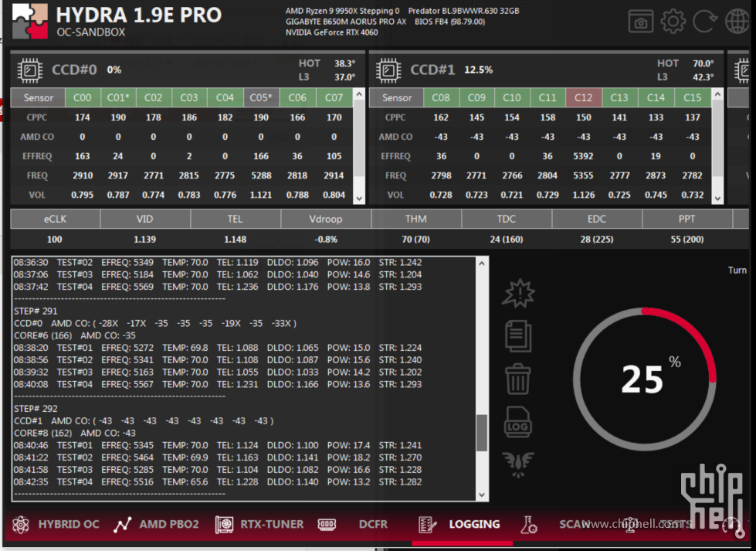Toggle core C10 header

(512, 97)
